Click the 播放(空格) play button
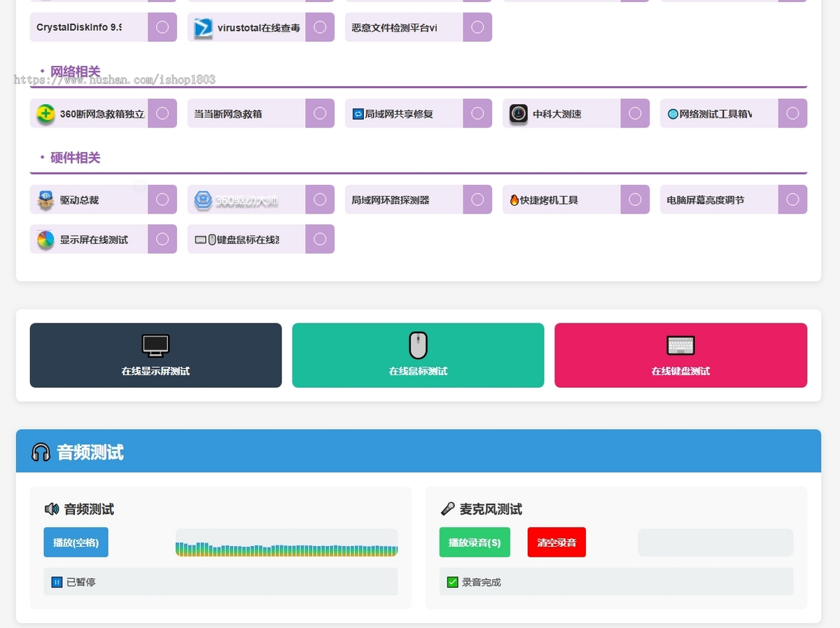 pos(76,542)
